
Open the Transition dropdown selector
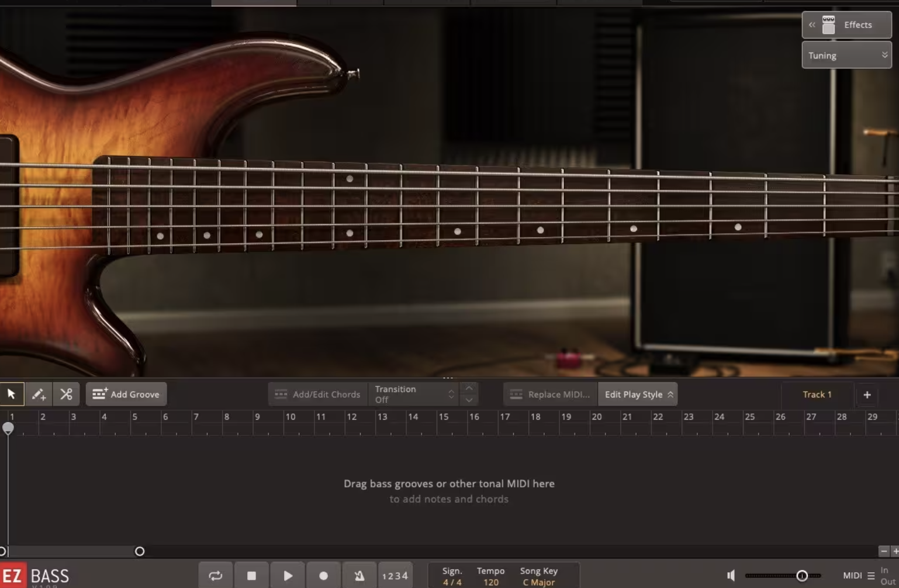pyautogui.click(x=451, y=394)
